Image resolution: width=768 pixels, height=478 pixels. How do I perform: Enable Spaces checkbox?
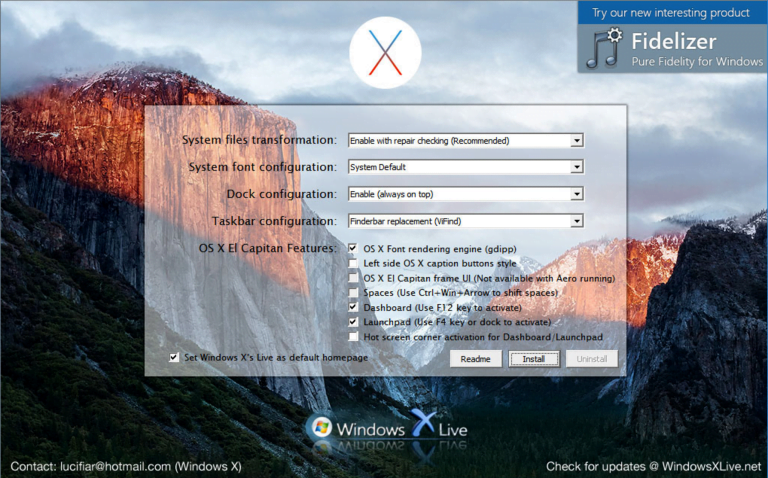point(353,292)
